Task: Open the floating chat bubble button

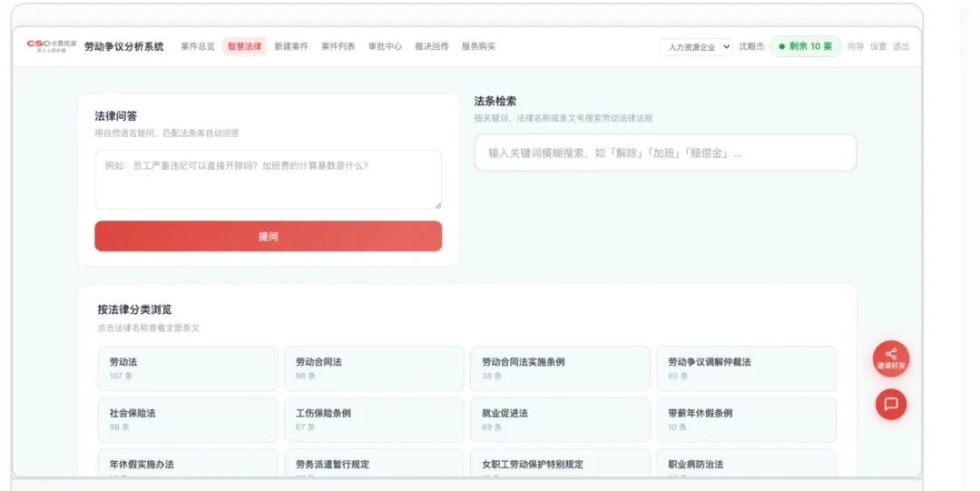Action: click(891, 404)
